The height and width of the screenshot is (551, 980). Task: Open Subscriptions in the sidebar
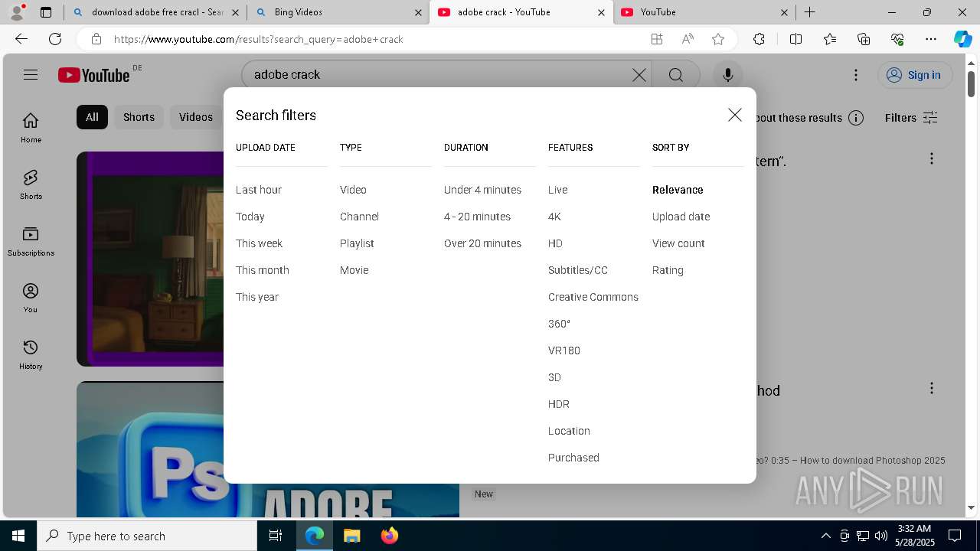(x=31, y=241)
